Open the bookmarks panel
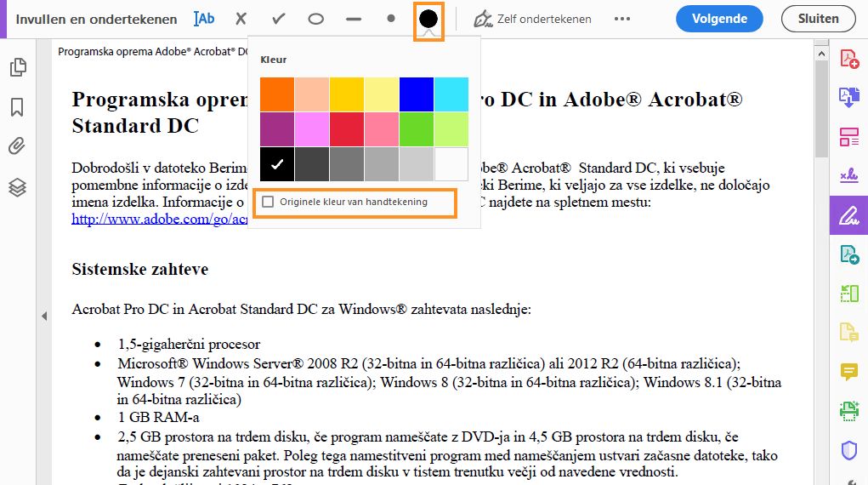The width and height of the screenshot is (868, 485). [x=17, y=107]
